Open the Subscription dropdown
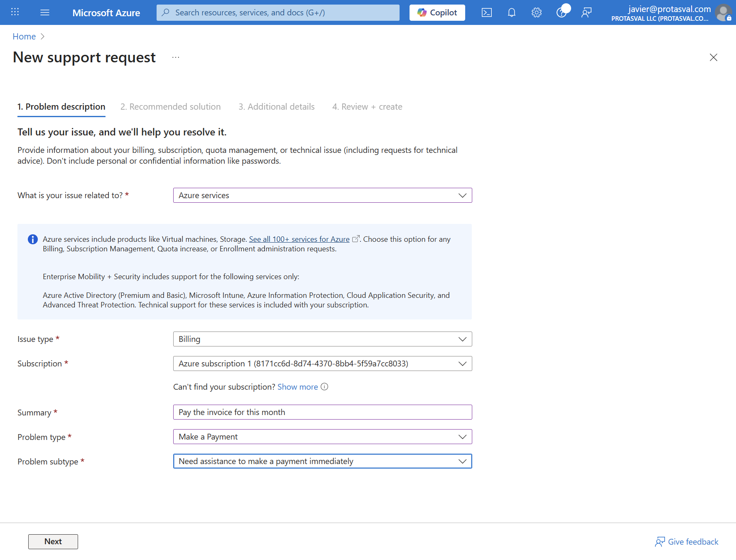This screenshot has height=560, width=736. tap(323, 364)
